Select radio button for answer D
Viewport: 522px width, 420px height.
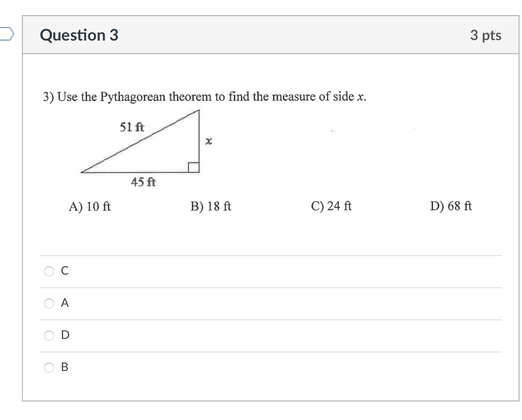(49, 335)
